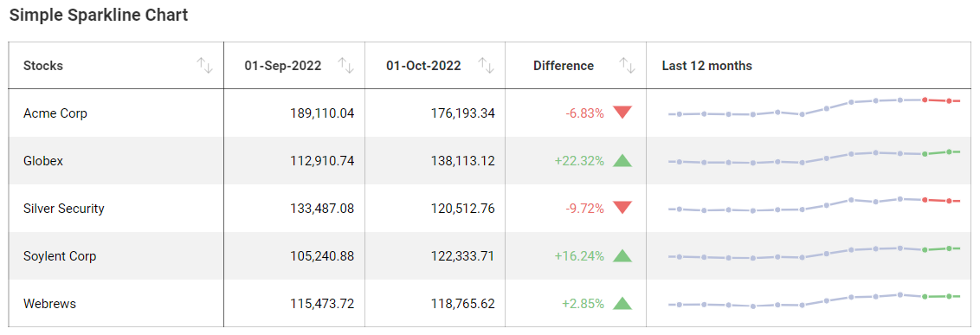Image resolution: width=980 pixels, height=335 pixels.
Task: Click value 189,110.04
Action: pyautogui.click(x=322, y=113)
